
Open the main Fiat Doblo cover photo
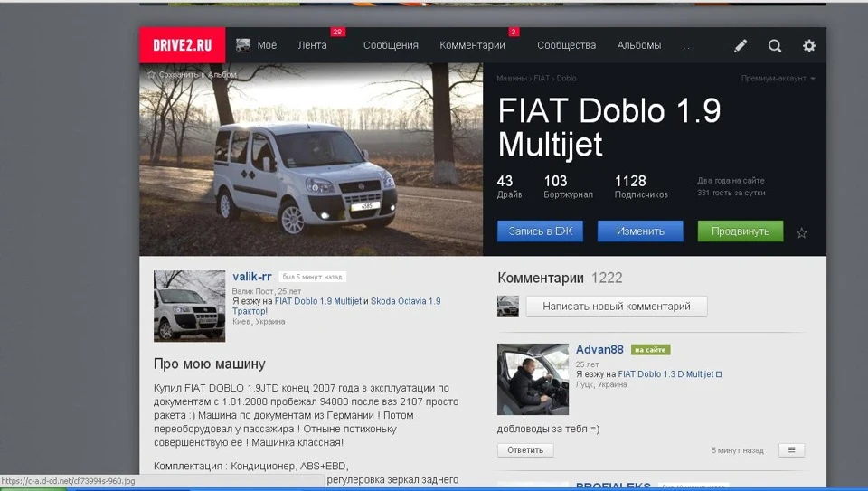point(311,159)
